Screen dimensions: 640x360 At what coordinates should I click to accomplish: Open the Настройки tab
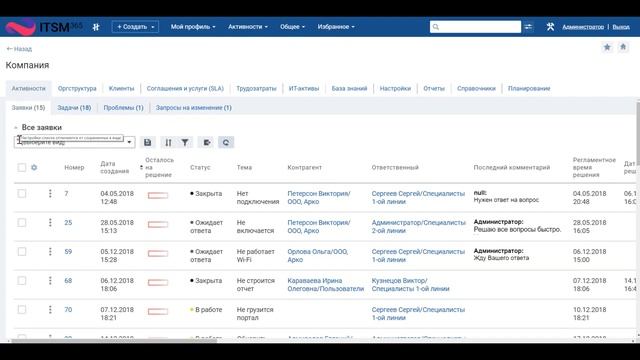(395, 89)
